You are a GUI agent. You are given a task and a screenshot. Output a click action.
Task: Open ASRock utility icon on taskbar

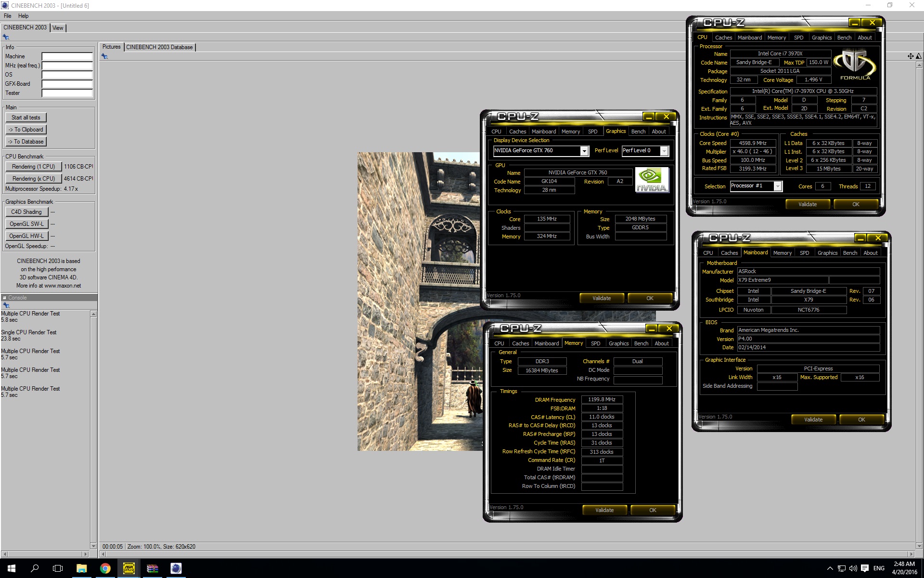(x=128, y=568)
